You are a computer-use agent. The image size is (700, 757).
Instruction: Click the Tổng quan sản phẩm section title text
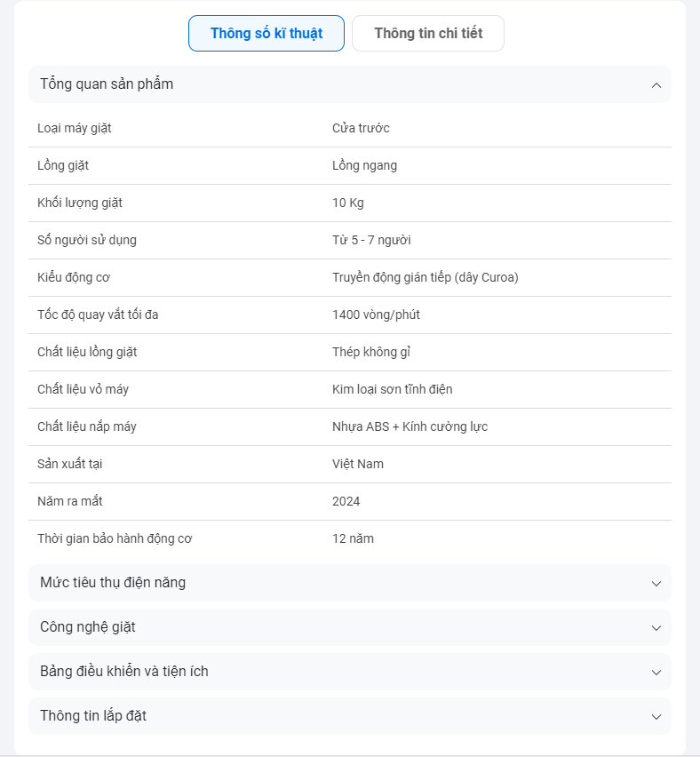click(107, 84)
